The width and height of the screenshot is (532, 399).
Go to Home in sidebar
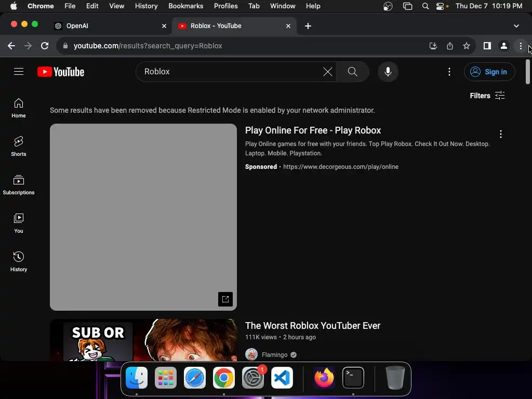[19, 108]
